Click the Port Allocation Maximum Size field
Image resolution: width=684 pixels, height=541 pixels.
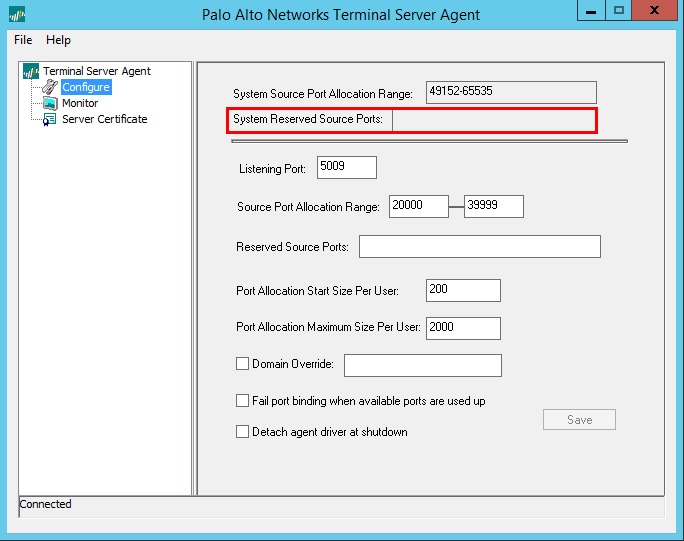pos(463,328)
